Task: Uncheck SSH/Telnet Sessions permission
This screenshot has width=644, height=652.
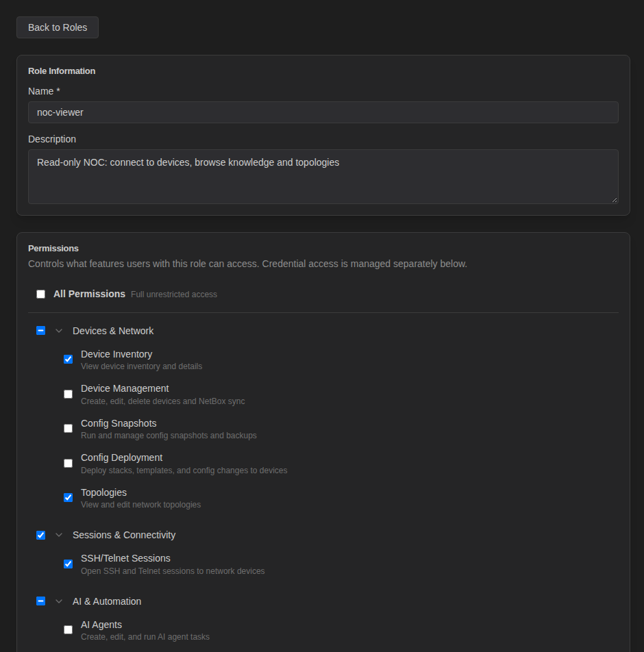Action: 69,564
